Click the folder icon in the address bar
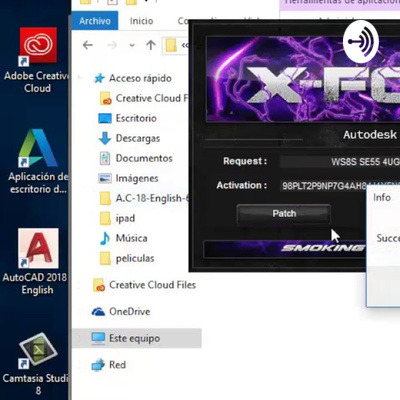400x400 pixels. point(171,45)
